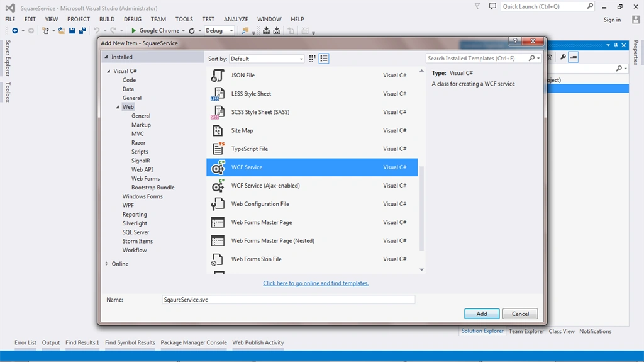Viewport: 644px width, 362px height.
Task: Click the template list vertical scrollbar
Action: 421,208
